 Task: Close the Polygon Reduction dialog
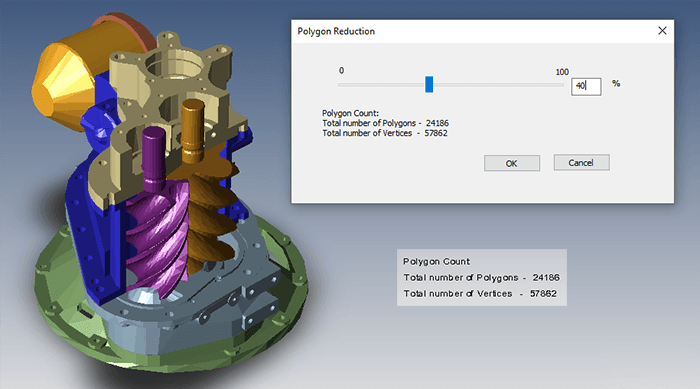pos(662,31)
